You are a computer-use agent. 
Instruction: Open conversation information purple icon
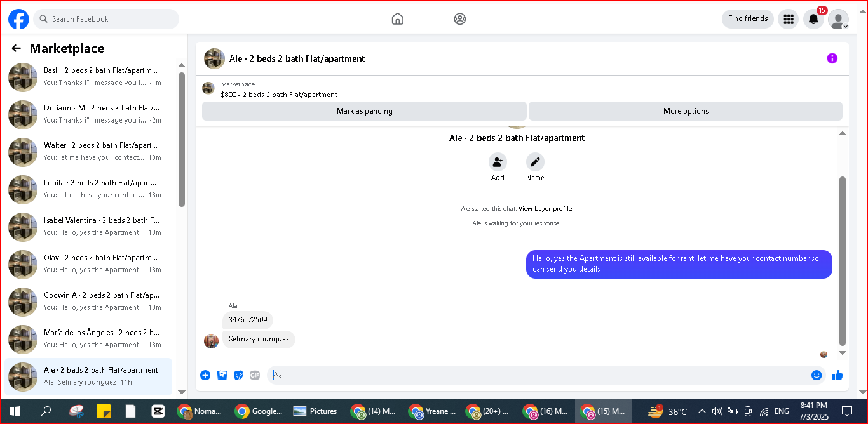click(832, 58)
